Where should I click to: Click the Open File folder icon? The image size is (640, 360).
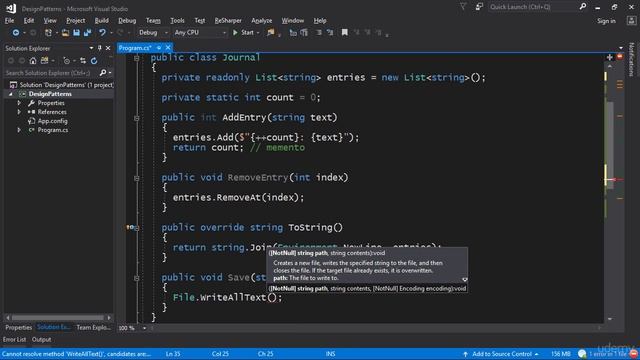(x=65, y=33)
